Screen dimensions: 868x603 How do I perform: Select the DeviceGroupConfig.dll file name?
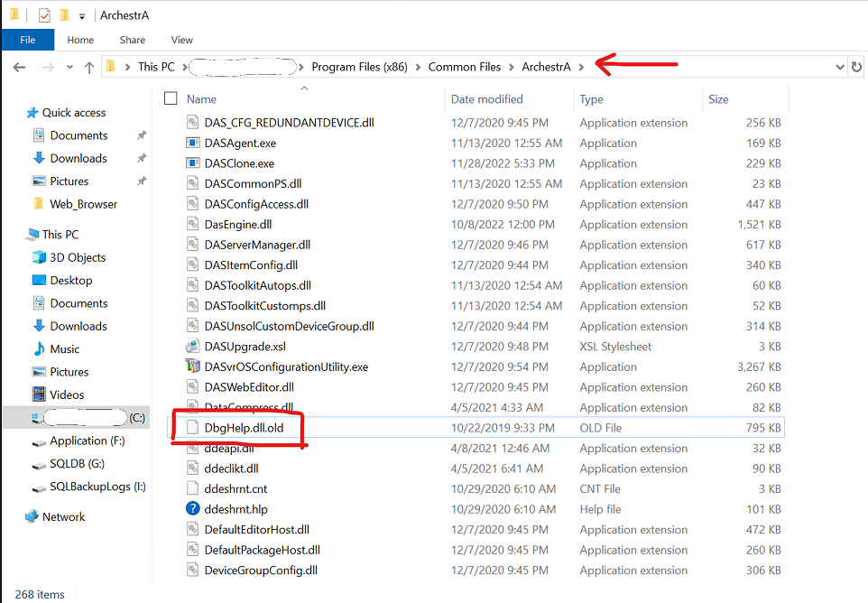point(261,571)
